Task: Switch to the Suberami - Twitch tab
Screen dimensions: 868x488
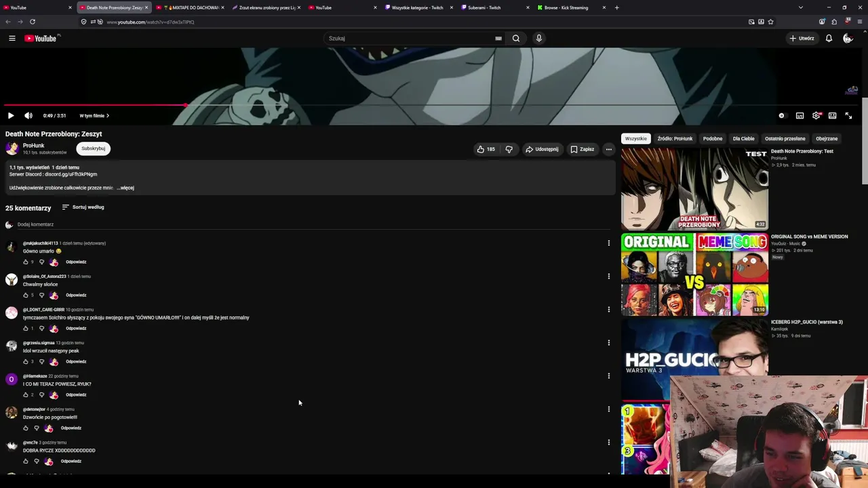Action: point(496,7)
